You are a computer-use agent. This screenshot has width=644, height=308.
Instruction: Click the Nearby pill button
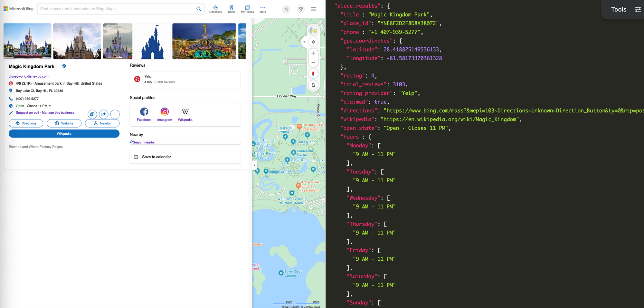(102, 123)
